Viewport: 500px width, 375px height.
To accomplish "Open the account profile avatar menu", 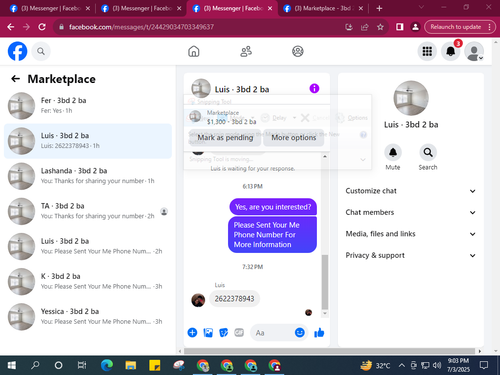I will pos(474,51).
